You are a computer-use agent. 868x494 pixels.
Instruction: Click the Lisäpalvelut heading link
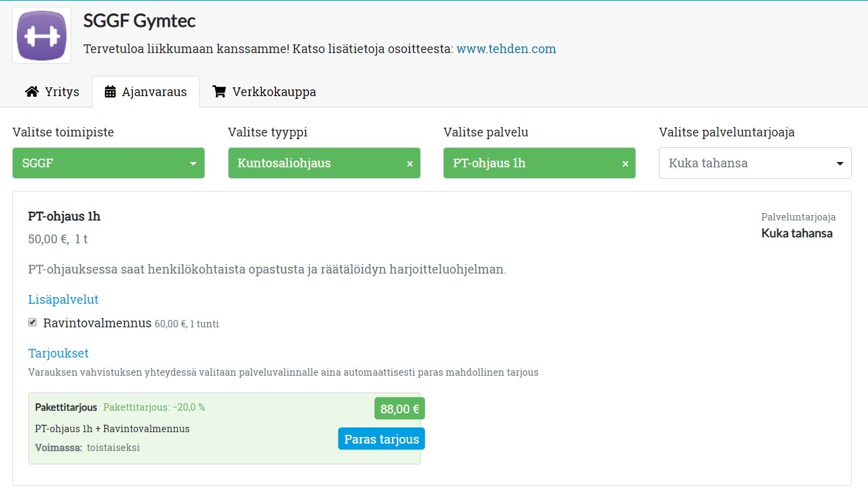pyautogui.click(x=63, y=299)
